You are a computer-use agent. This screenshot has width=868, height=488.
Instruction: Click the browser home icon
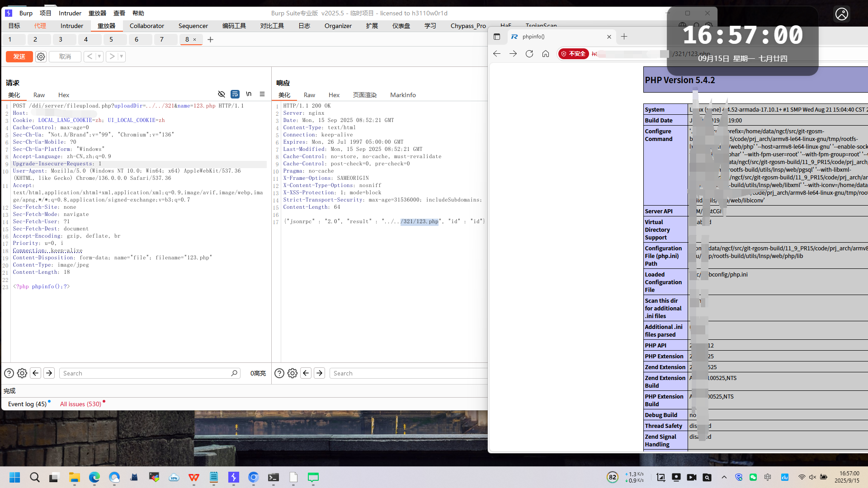click(546, 54)
